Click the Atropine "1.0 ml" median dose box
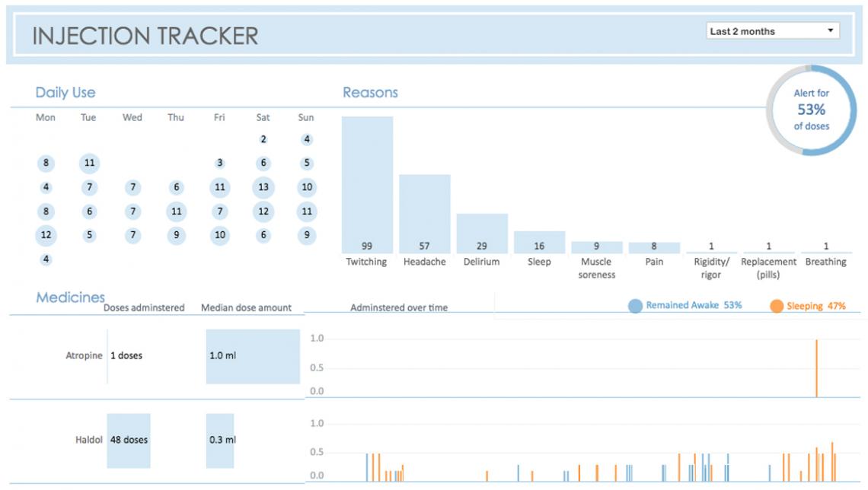This screenshot has width=868, height=490. coord(253,355)
